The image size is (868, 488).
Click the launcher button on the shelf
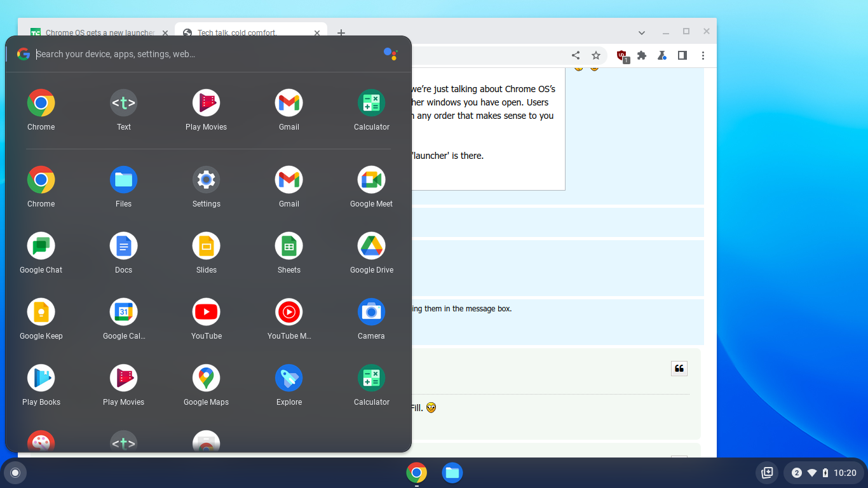[15, 473]
